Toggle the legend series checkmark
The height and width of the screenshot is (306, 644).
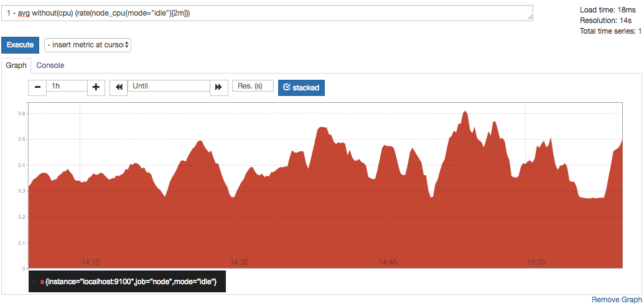point(35,283)
